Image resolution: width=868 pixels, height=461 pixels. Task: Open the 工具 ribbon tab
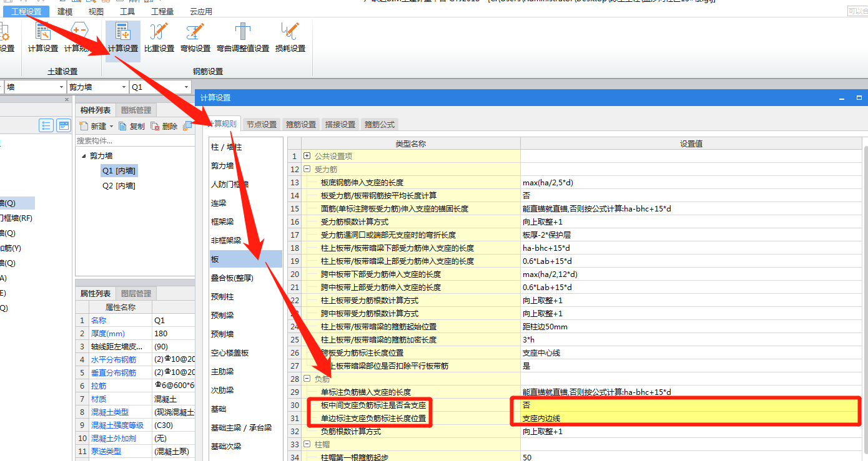pos(127,11)
